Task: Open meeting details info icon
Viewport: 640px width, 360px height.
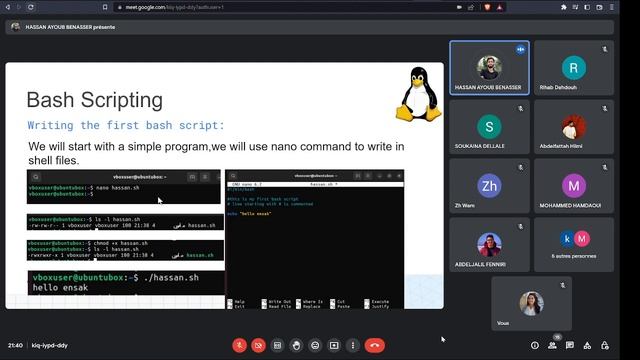Action: [x=535, y=345]
